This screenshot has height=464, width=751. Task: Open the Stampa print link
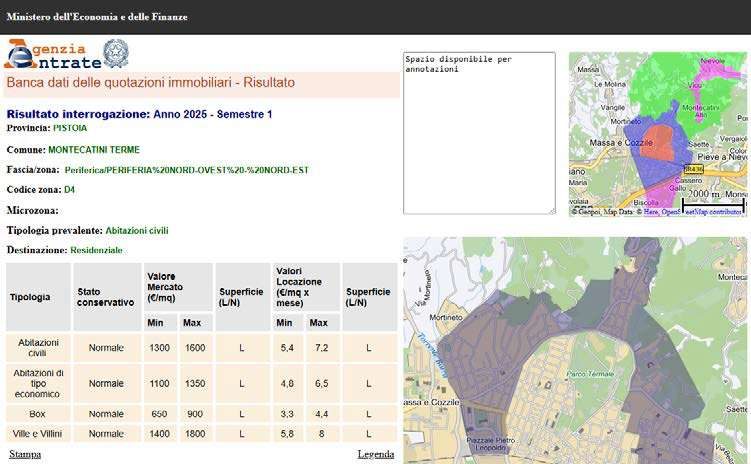pyautogui.click(x=25, y=454)
